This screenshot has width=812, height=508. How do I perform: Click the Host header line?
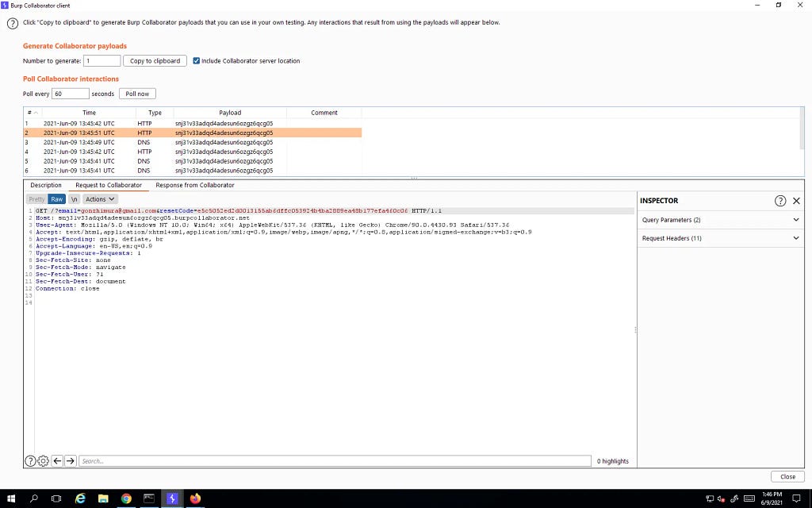pyautogui.click(x=143, y=218)
